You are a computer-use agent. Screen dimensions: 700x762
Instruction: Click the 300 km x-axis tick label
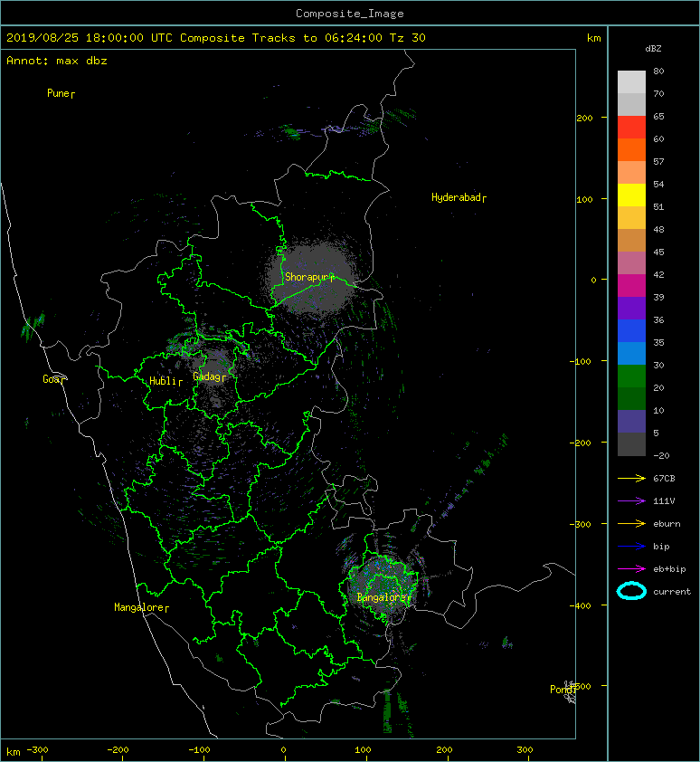pos(525,750)
